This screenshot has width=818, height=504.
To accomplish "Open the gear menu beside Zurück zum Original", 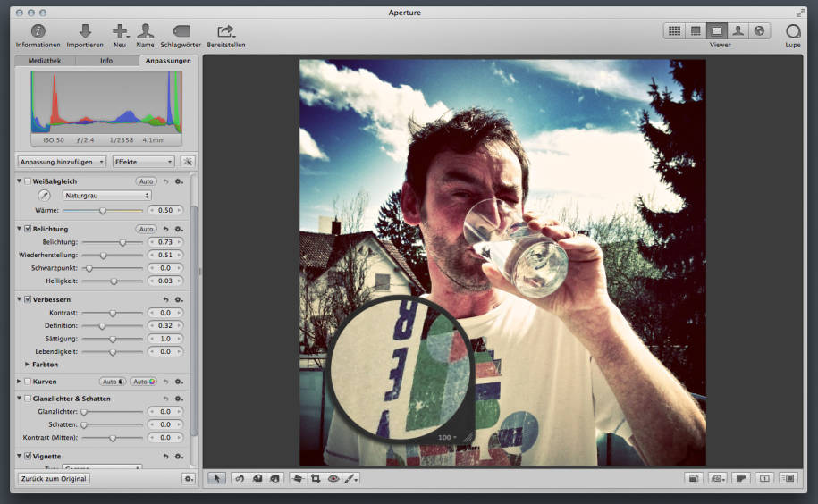I will [x=189, y=478].
